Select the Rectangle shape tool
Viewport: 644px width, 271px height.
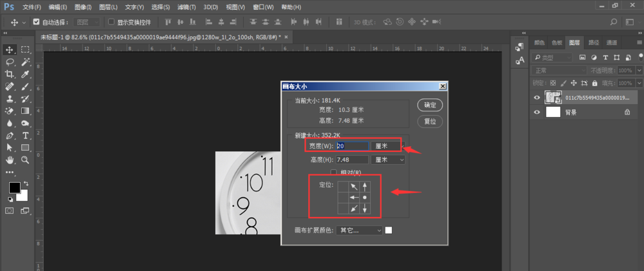point(26,147)
